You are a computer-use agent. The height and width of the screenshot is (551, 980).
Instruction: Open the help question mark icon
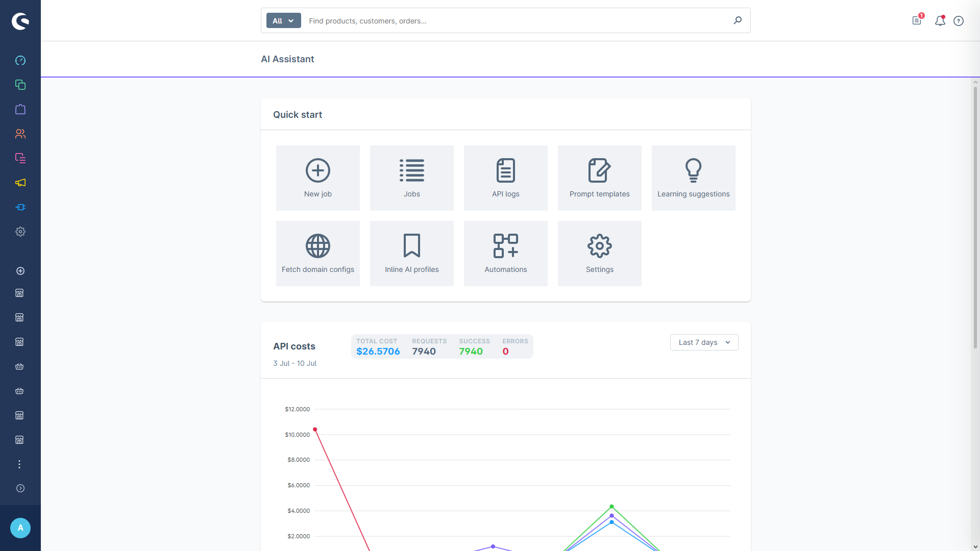959,21
